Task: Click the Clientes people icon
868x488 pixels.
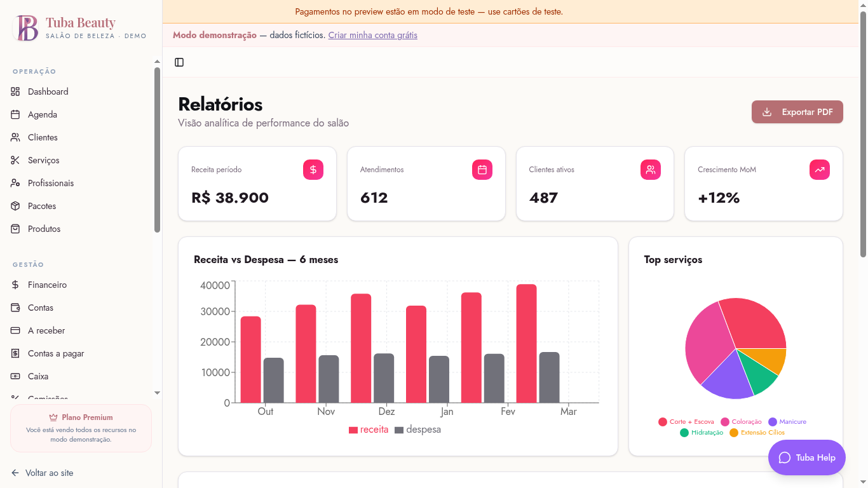Action: point(15,137)
